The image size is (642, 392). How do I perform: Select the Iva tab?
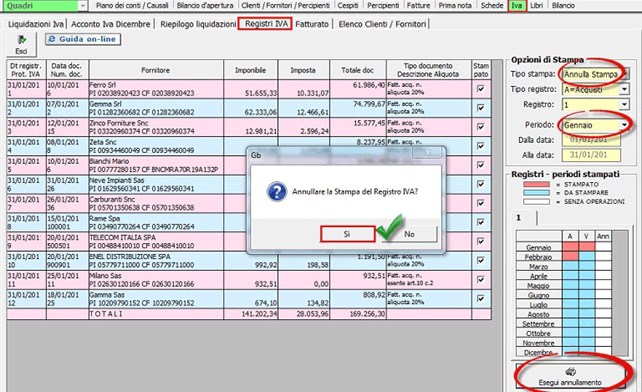coord(517,6)
